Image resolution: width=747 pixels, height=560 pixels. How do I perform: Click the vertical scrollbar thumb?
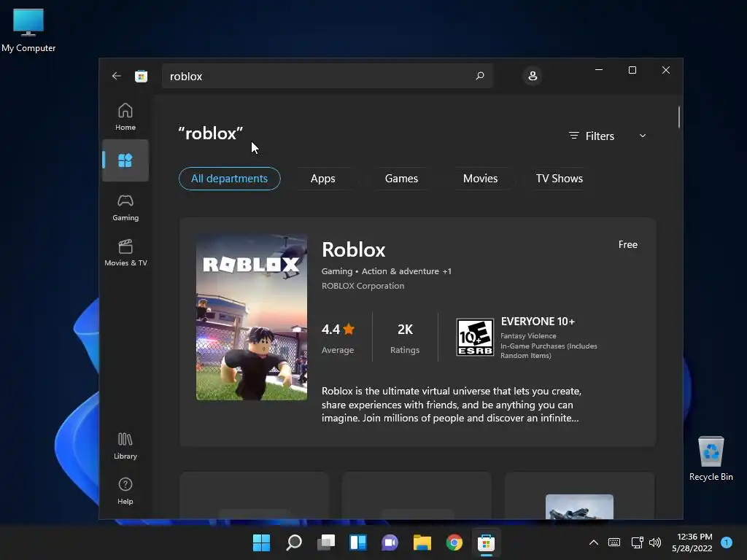tap(678, 117)
